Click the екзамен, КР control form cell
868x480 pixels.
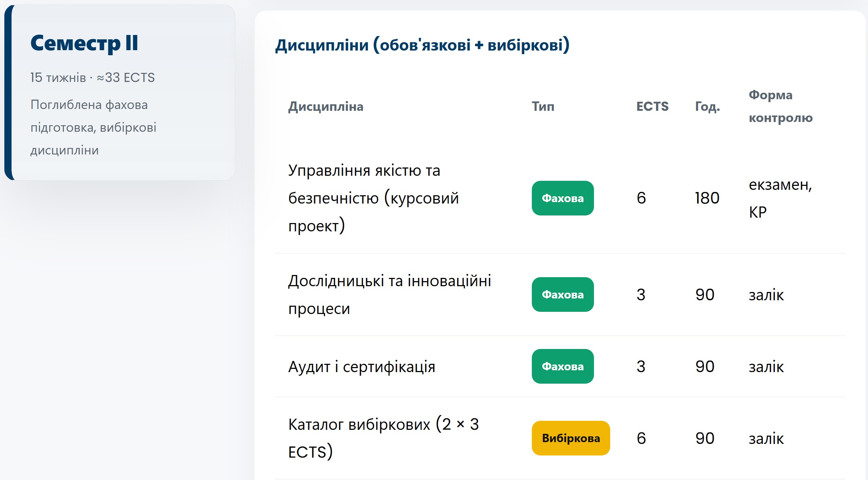coord(780,198)
